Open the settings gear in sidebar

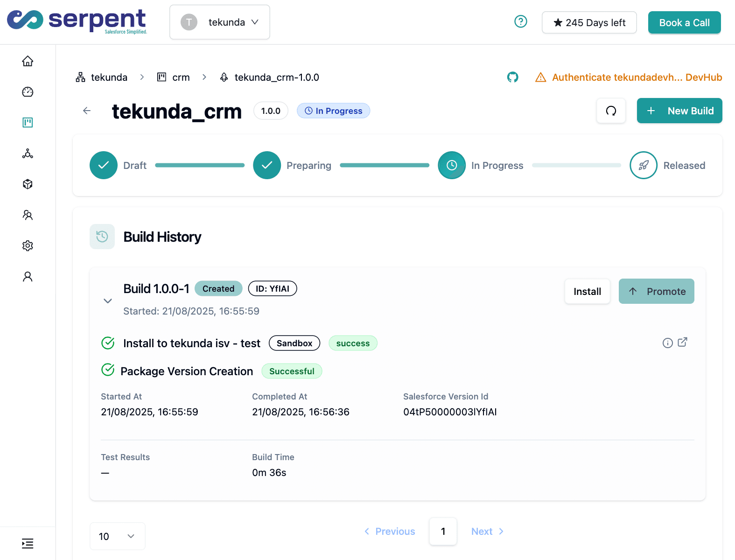pos(28,245)
